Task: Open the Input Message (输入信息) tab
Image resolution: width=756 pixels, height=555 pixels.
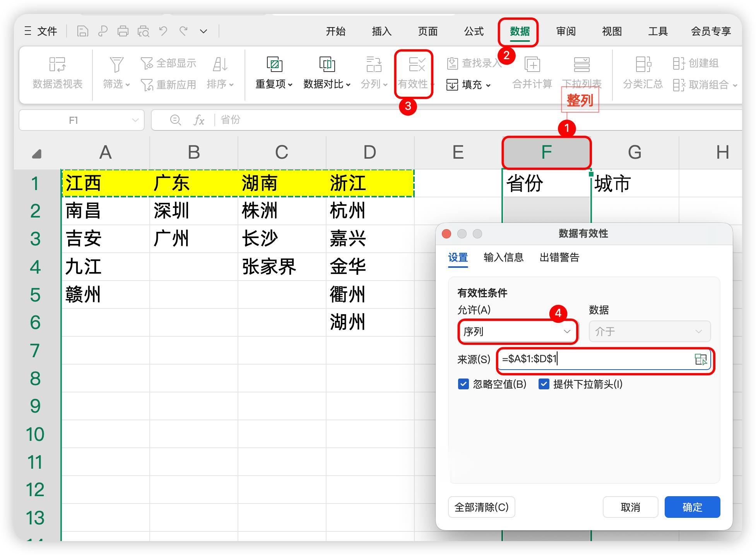Action: (503, 257)
